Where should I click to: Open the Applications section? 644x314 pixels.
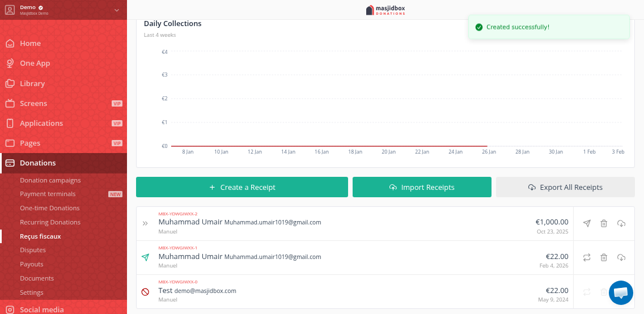(63, 123)
